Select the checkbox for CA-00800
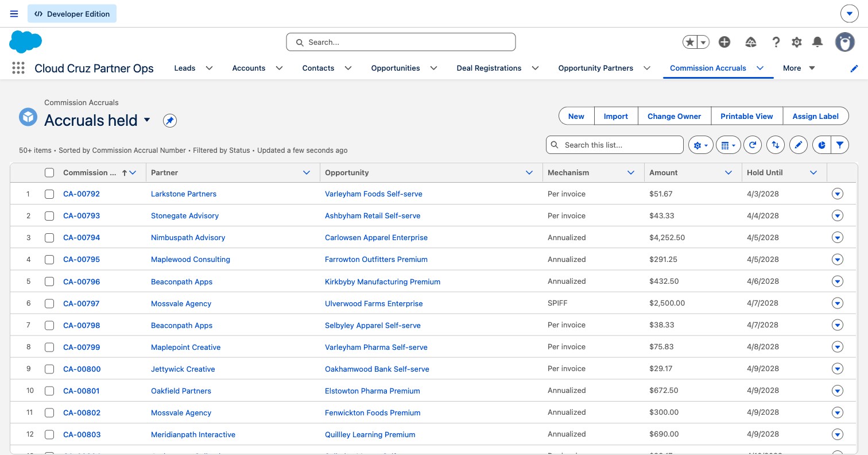 pyautogui.click(x=49, y=369)
